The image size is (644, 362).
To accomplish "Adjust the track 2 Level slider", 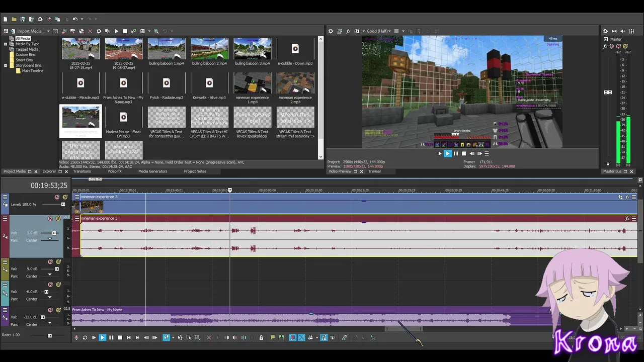I will [63, 205].
